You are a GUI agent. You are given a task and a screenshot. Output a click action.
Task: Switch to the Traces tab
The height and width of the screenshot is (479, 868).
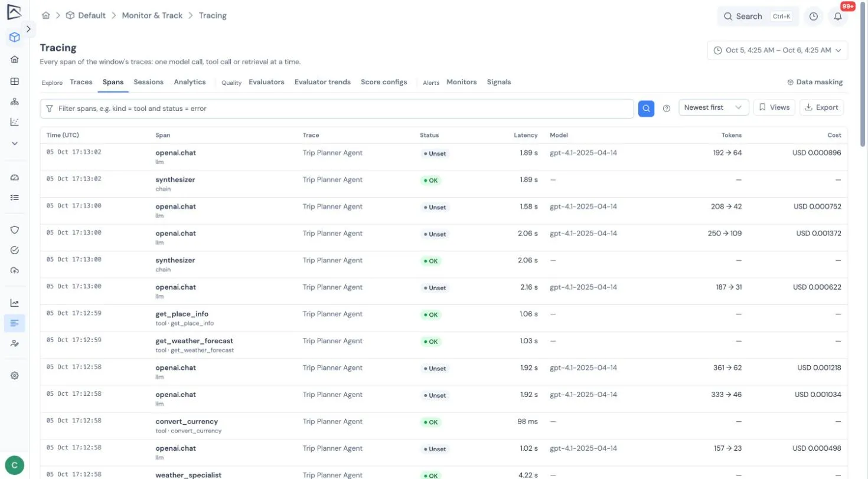[x=81, y=83]
